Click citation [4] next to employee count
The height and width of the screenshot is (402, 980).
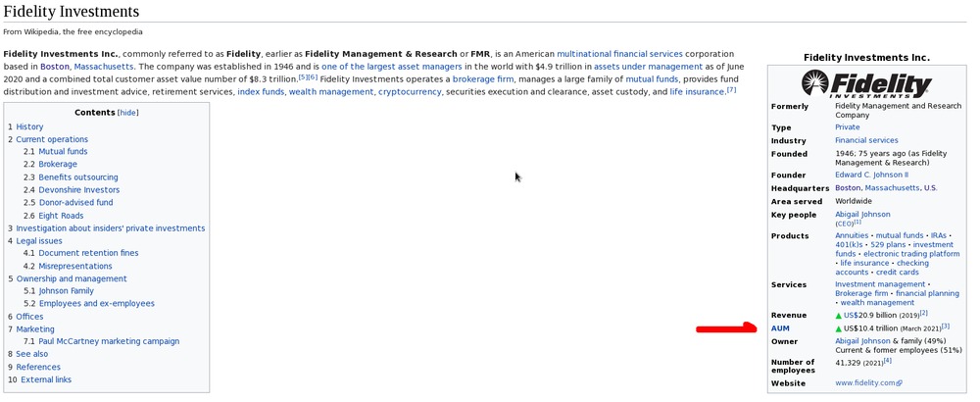(x=887, y=361)
